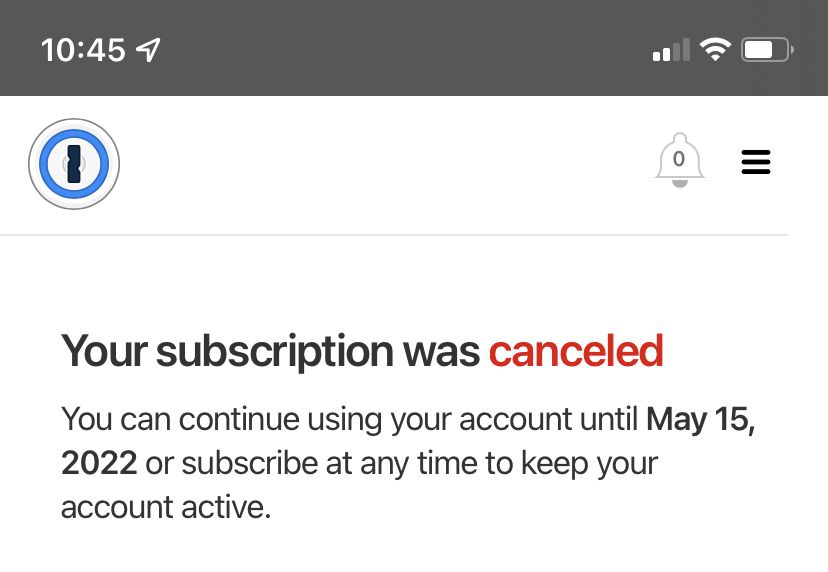This screenshot has width=828, height=572.
Task: Click the "Your subscription was" heading text
Action: pyautogui.click(x=270, y=352)
